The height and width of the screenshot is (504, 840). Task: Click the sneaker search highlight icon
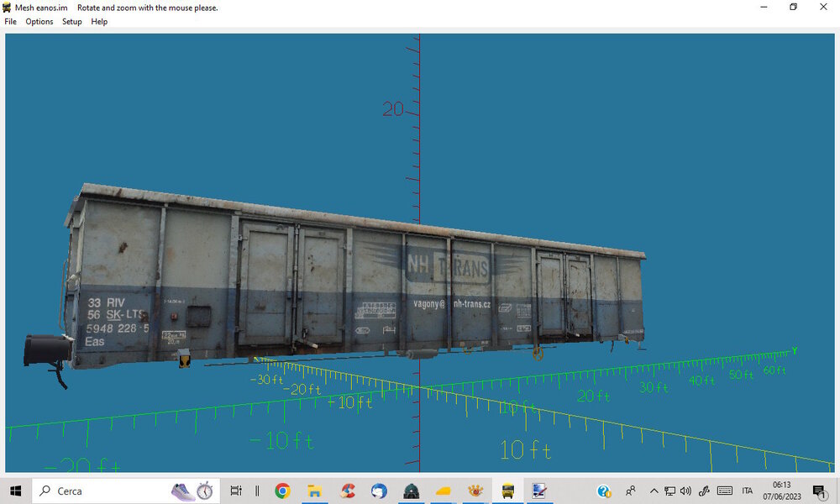coord(182,491)
